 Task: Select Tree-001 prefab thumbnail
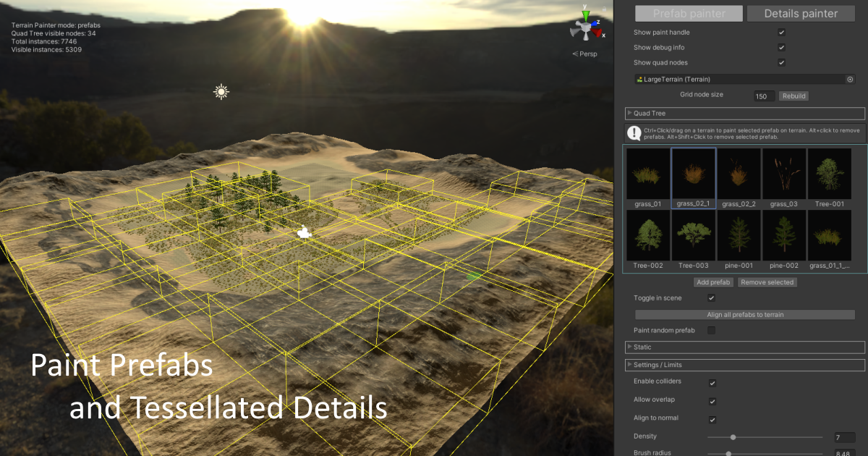coord(830,178)
